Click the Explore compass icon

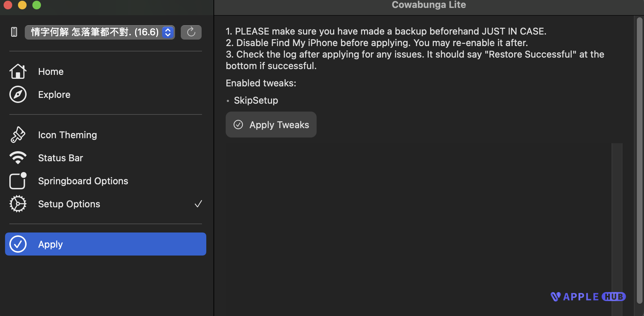point(18,95)
